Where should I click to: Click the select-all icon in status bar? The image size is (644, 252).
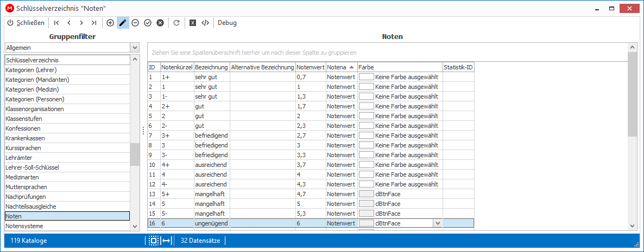point(154,241)
